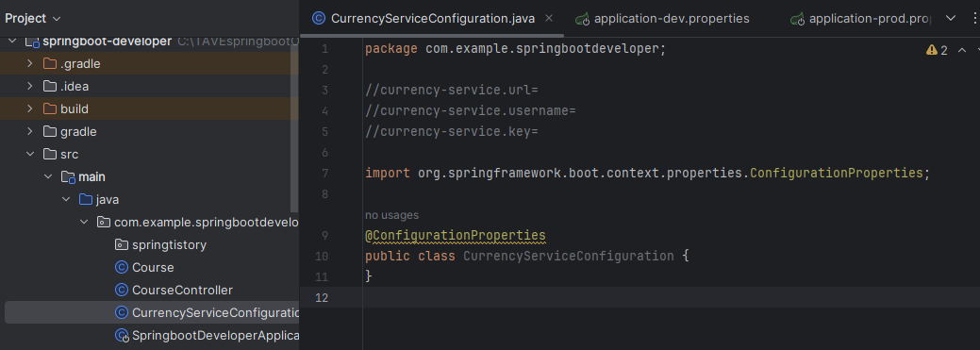Click the //currency-service.username= comment
Image resolution: width=980 pixels, height=350 pixels.
470,110
